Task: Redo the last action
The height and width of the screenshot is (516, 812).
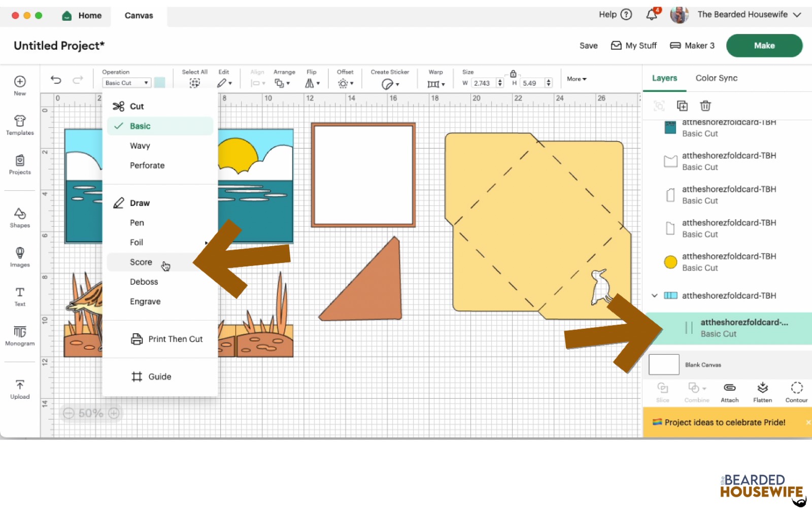Action: pos(78,80)
